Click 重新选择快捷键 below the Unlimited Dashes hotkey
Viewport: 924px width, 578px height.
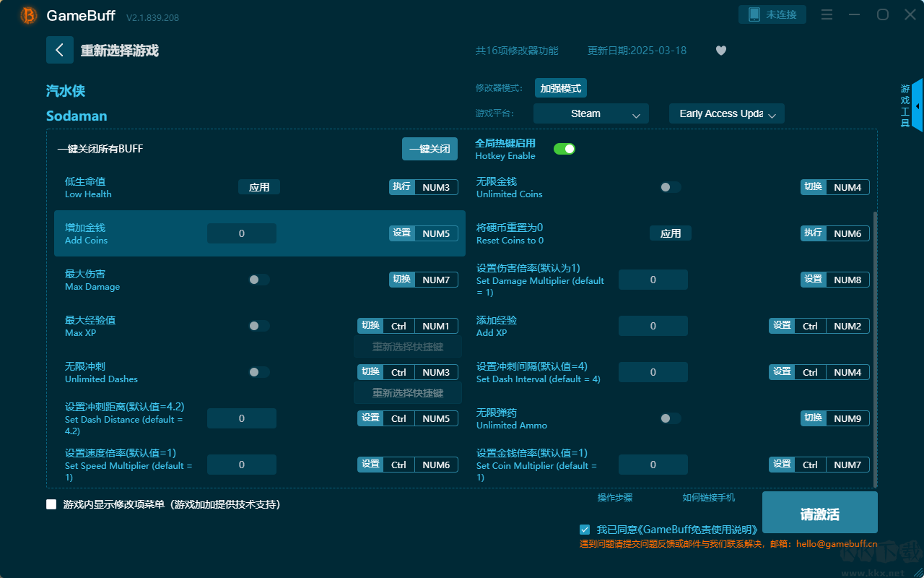pos(408,394)
